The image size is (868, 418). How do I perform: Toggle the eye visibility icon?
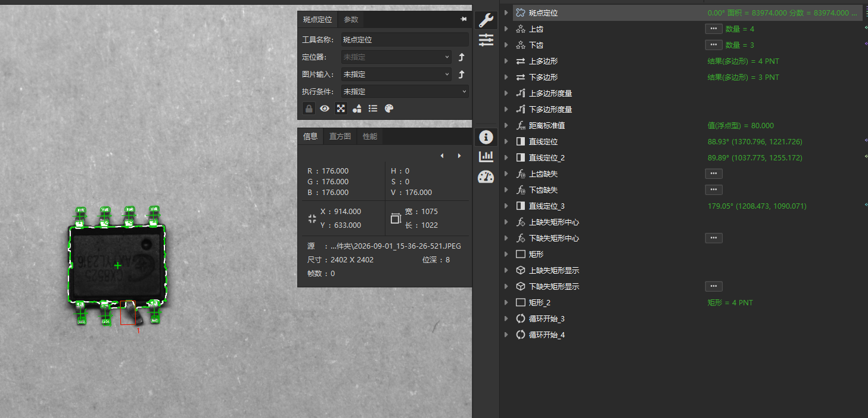pyautogui.click(x=325, y=109)
